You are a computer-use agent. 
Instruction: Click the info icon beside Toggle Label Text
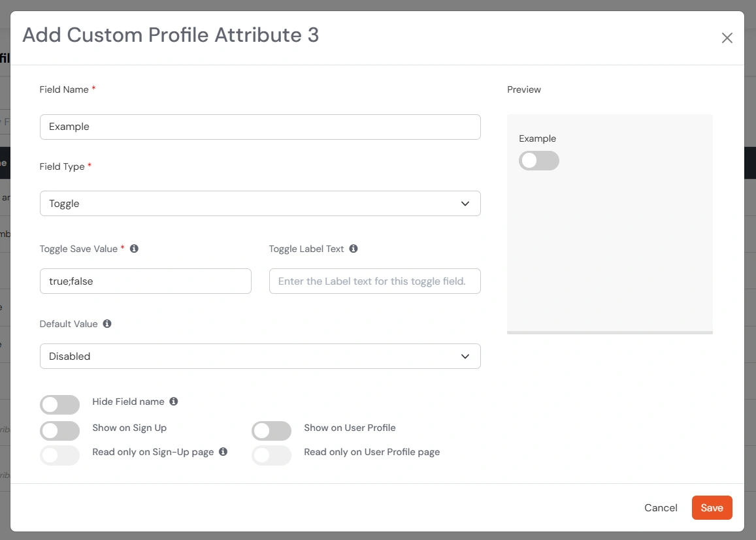(x=353, y=248)
